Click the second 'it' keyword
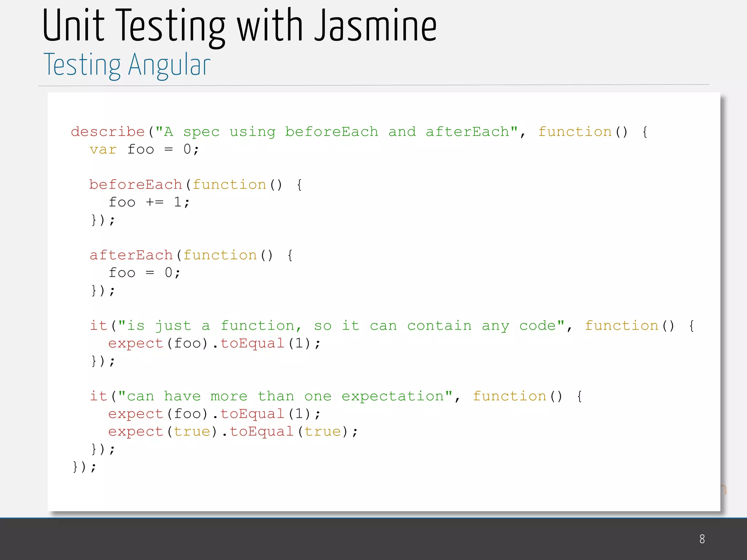The image size is (747, 560). (x=98, y=396)
